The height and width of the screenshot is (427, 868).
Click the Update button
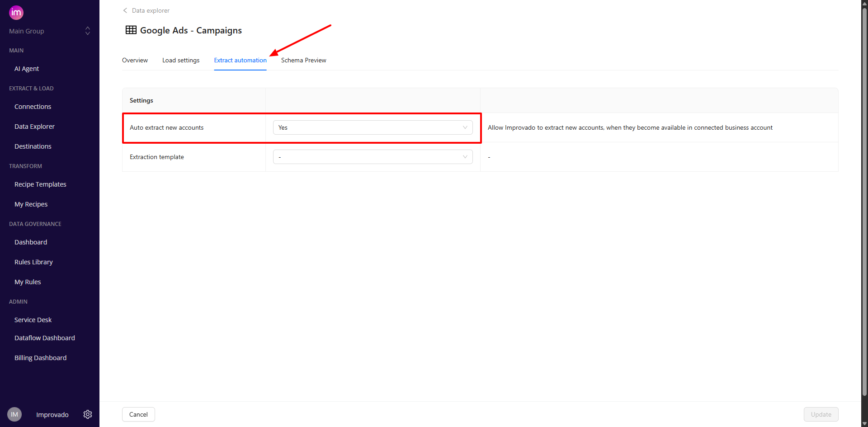coord(821,414)
